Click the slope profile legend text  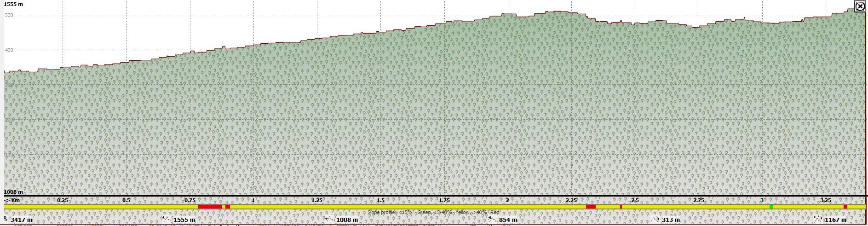point(433,212)
